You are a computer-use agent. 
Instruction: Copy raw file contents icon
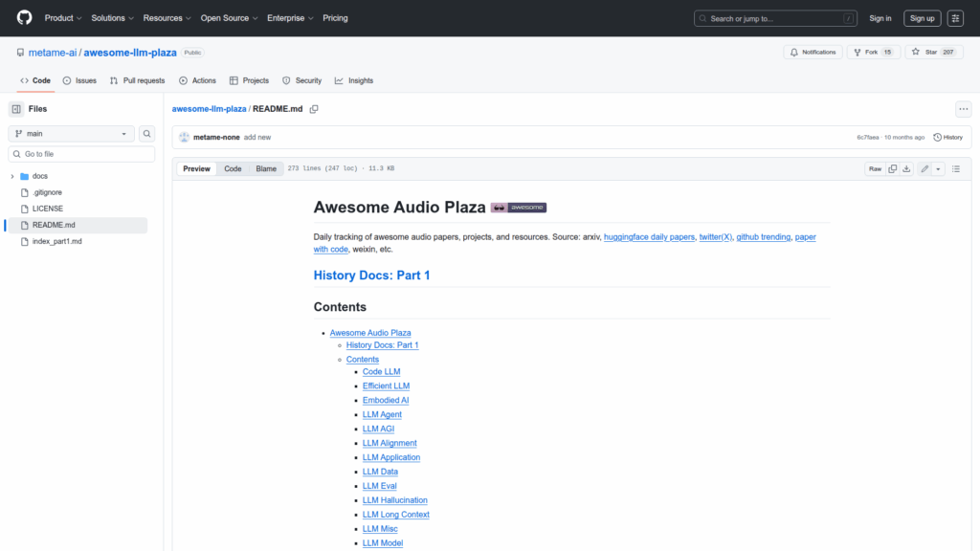[893, 168]
